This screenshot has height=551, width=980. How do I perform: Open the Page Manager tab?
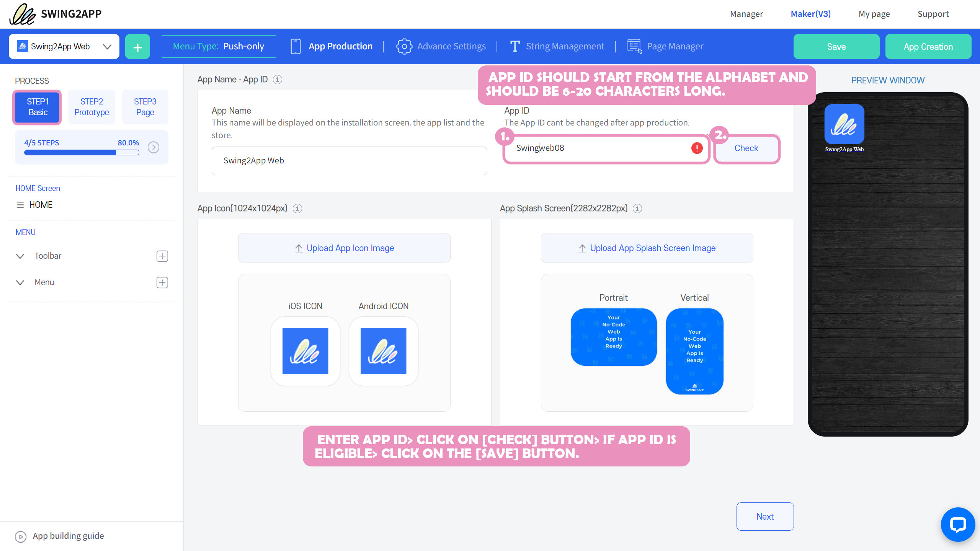(665, 47)
